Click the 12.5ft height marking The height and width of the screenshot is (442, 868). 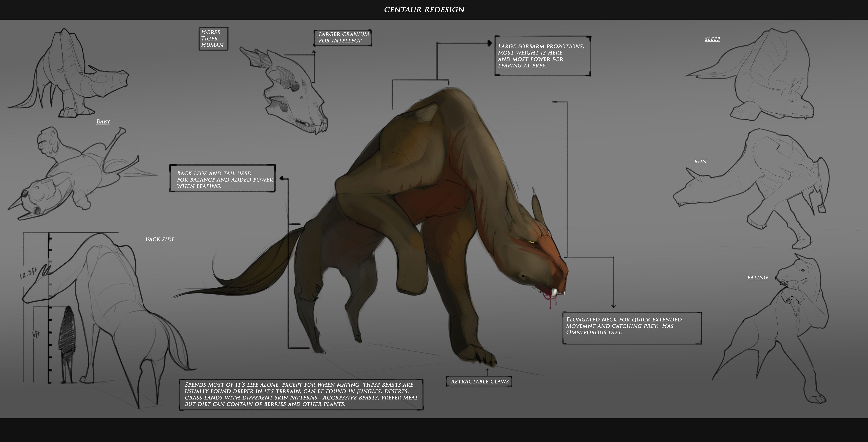(28, 273)
